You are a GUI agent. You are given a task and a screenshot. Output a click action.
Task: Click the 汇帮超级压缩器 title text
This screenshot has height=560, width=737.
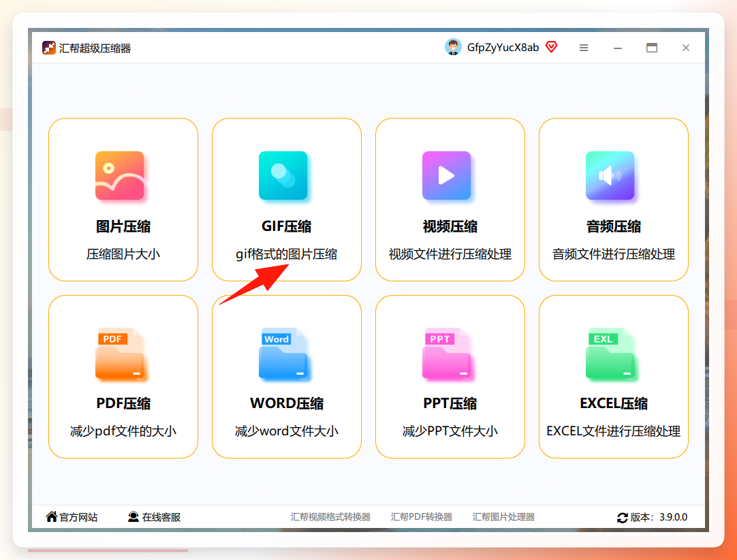coord(95,48)
